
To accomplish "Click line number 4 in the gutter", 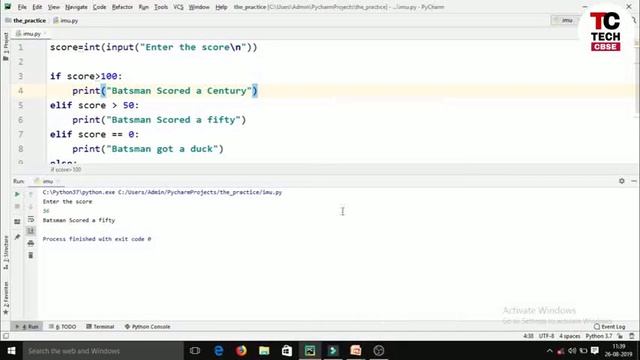I will coord(20,91).
